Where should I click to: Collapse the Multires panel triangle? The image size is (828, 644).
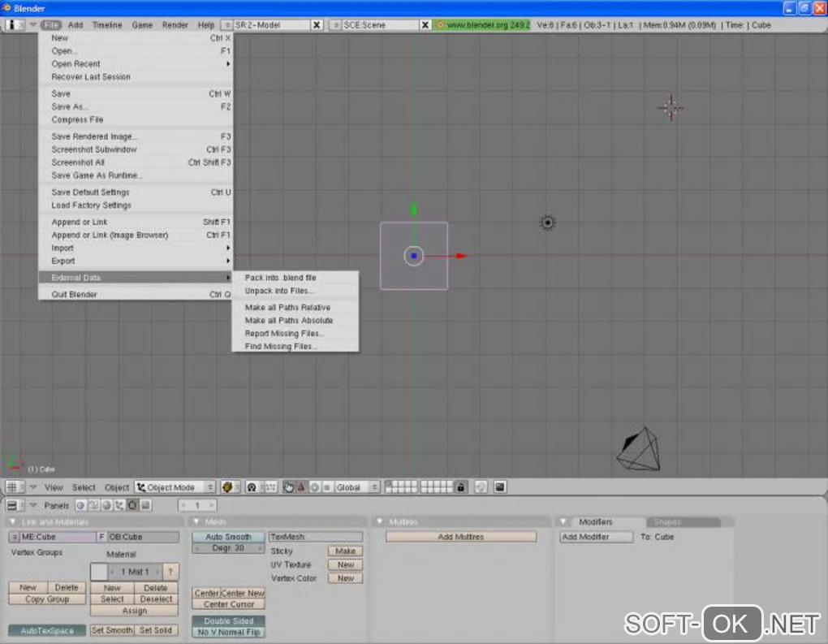380,522
